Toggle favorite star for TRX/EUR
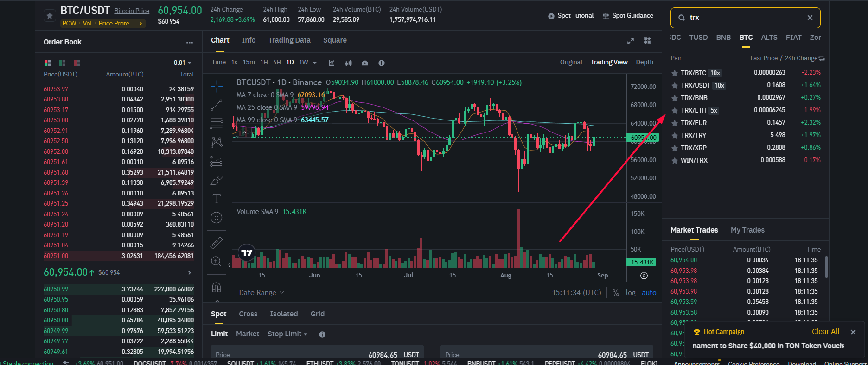Viewport: 868px width, 365px height. coord(675,123)
